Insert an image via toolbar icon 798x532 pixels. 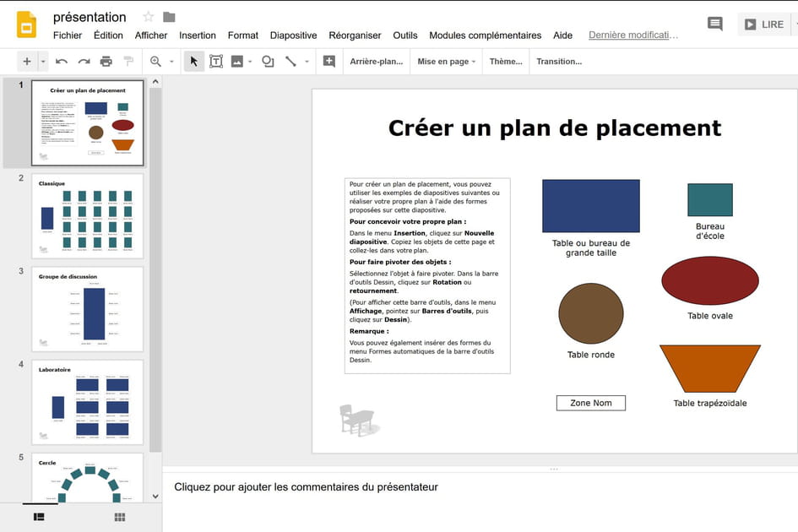(237, 62)
